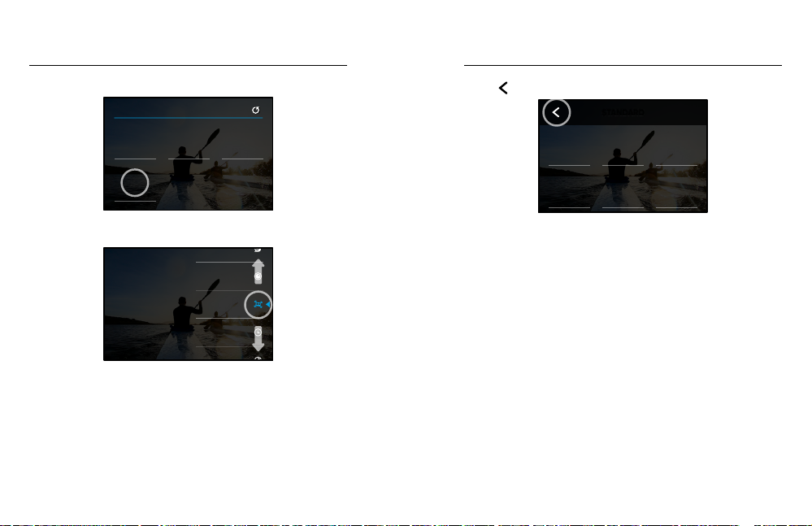
Task: Tap the white back arrow beside STANDARD
Action: [x=556, y=112]
